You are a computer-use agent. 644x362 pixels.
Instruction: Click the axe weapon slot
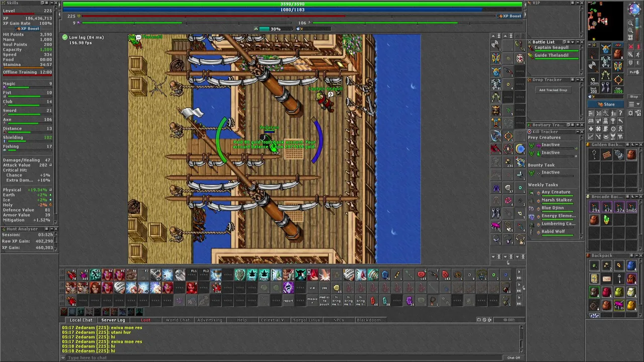pyautogui.click(x=593, y=66)
